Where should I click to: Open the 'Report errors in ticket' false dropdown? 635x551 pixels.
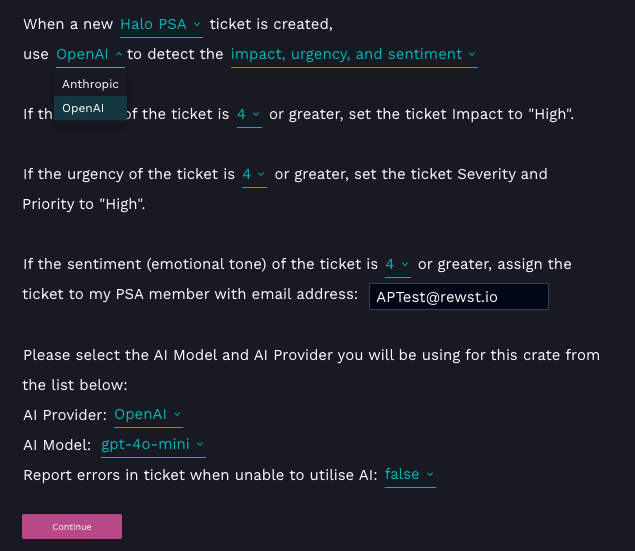click(x=409, y=475)
